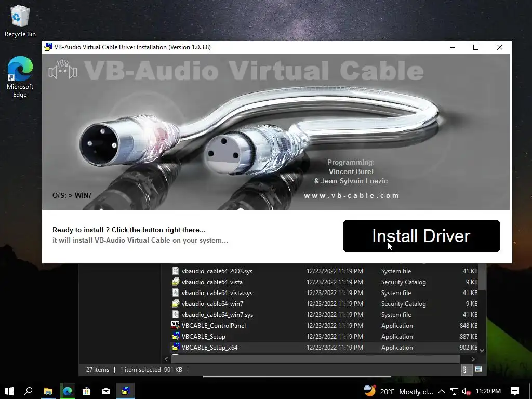This screenshot has height=399, width=532.
Task: Click Explorer horizontal scrollbar right arrow
Action: tap(473, 359)
